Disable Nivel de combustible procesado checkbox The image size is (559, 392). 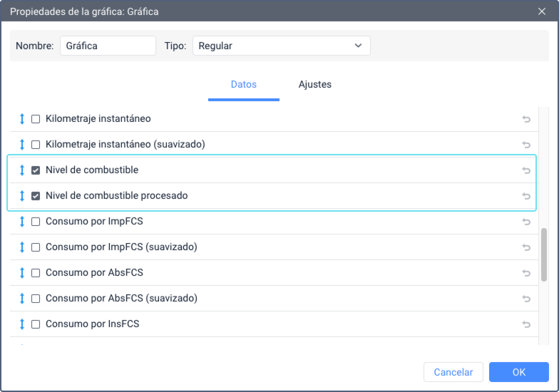[x=36, y=196]
